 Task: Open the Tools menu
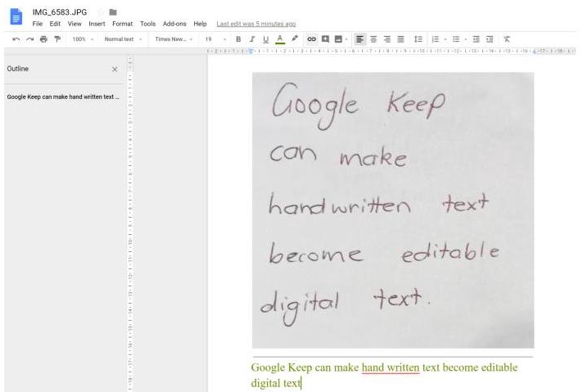click(x=147, y=24)
